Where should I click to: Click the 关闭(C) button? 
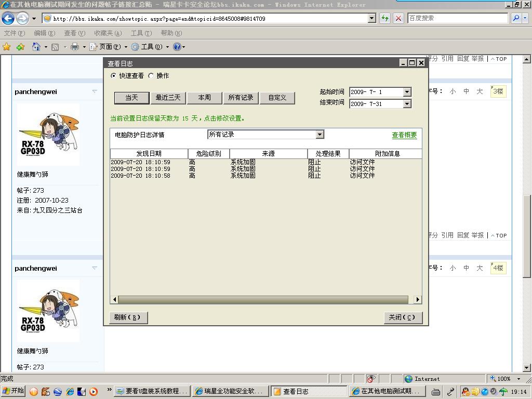click(403, 317)
